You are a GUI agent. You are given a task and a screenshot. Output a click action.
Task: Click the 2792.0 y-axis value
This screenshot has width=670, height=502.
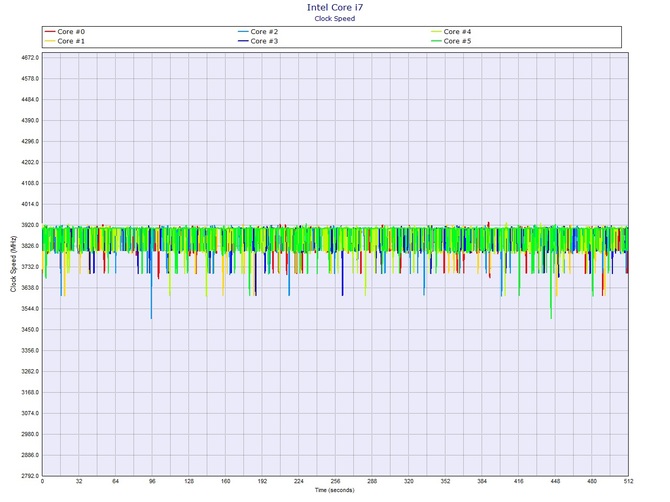point(30,476)
